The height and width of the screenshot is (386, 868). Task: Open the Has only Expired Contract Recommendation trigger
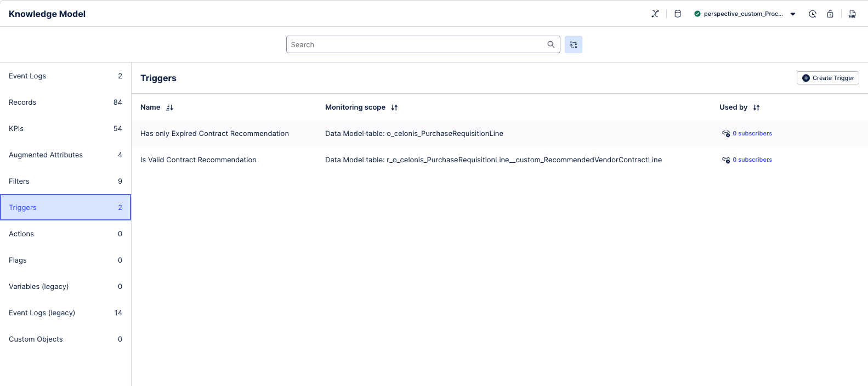[214, 133]
